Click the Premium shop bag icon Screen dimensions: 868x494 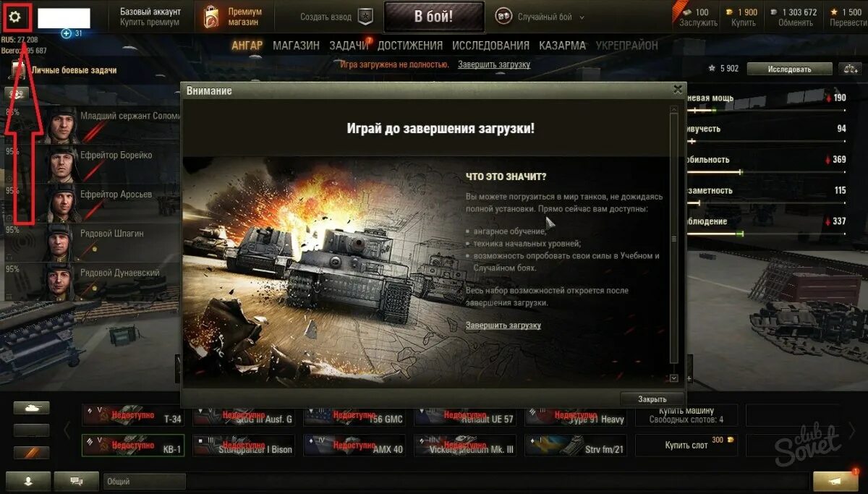[x=212, y=17]
